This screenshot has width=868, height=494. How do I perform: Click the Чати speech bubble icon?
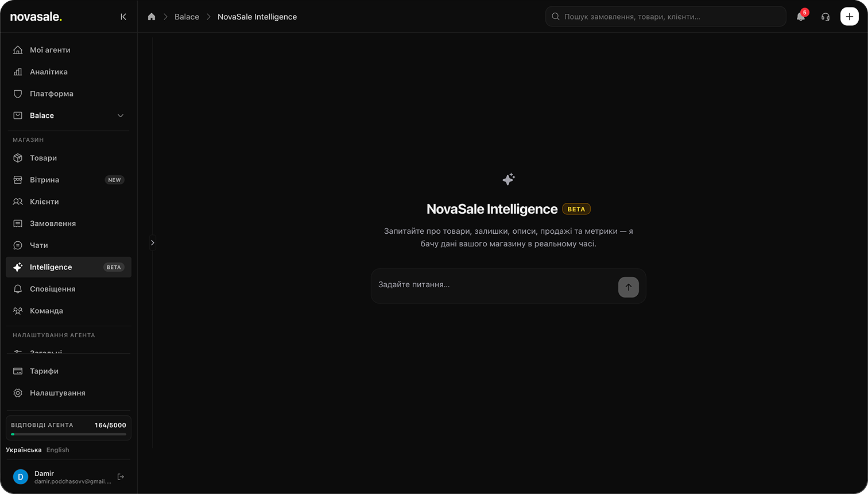coord(18,245)
